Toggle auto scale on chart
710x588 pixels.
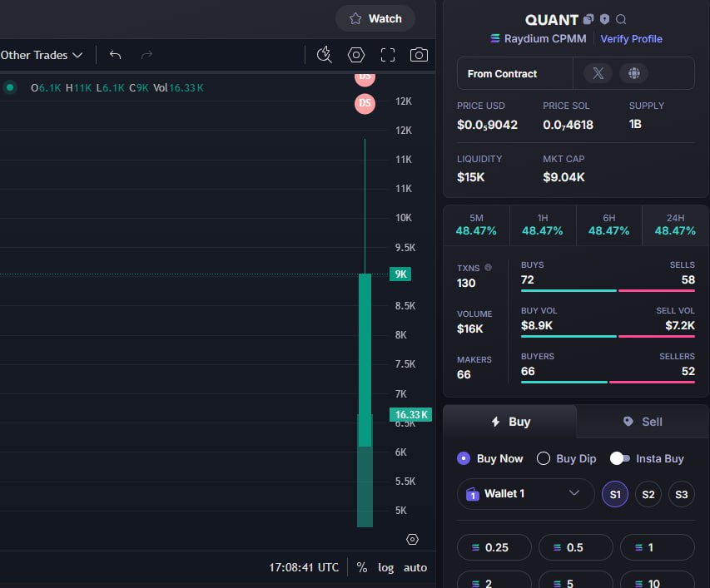click(x=415, y=568)
